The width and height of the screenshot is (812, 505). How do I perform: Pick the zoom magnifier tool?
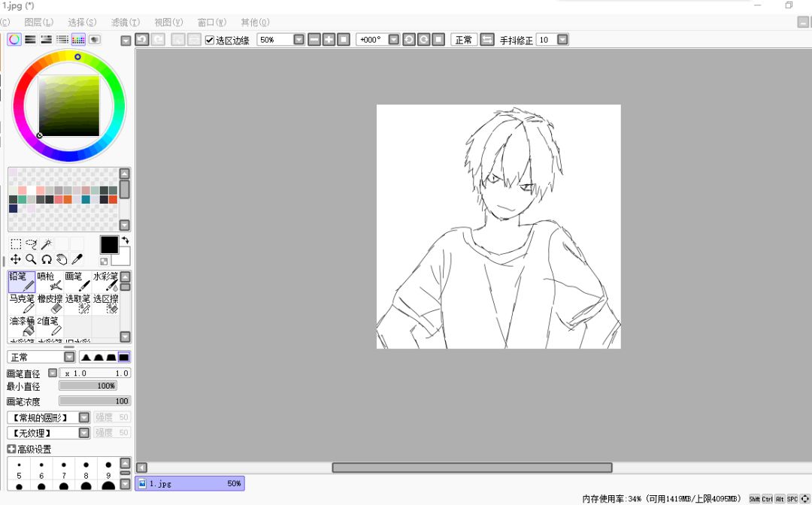(x=31, y=259)
